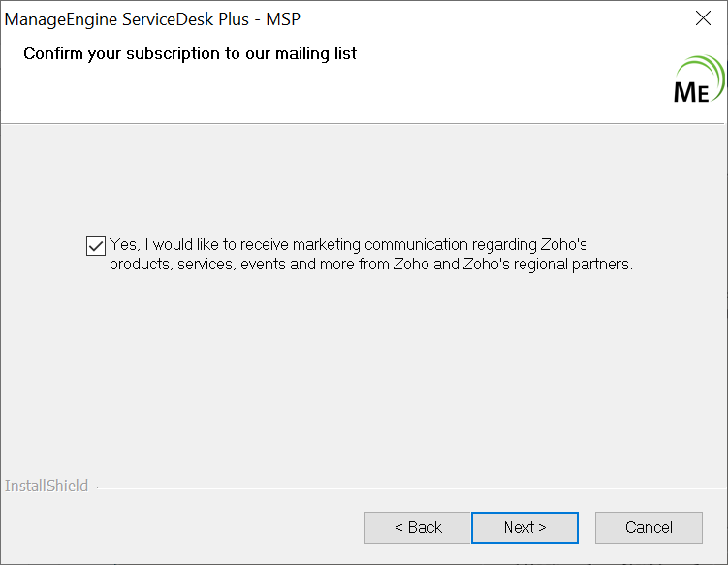Screen dimensions: 728x565
Task: Proceed with the "Next >" button
Action: point(524,528)
